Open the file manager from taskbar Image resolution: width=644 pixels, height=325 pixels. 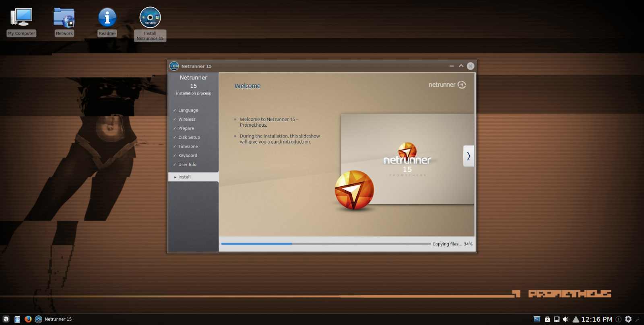tap(17, 319)
